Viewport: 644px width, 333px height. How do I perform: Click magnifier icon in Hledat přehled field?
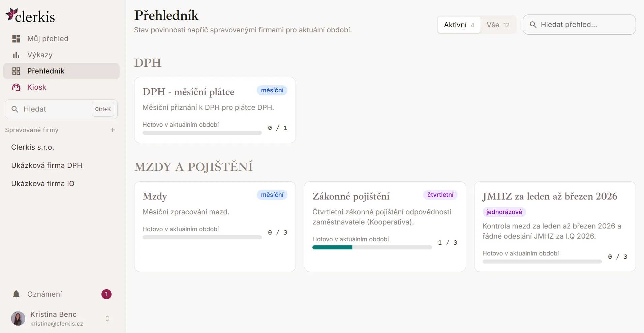[533, 25]
